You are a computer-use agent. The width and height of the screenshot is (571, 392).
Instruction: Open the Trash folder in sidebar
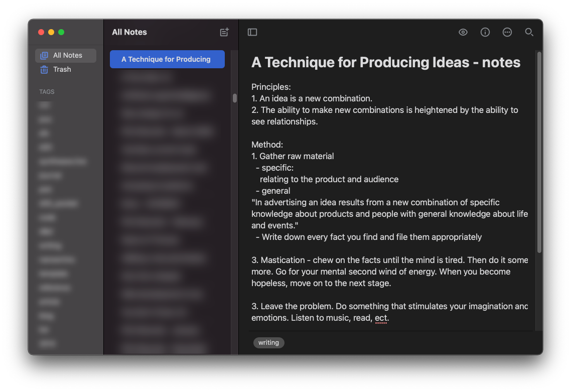pos(66,69)
